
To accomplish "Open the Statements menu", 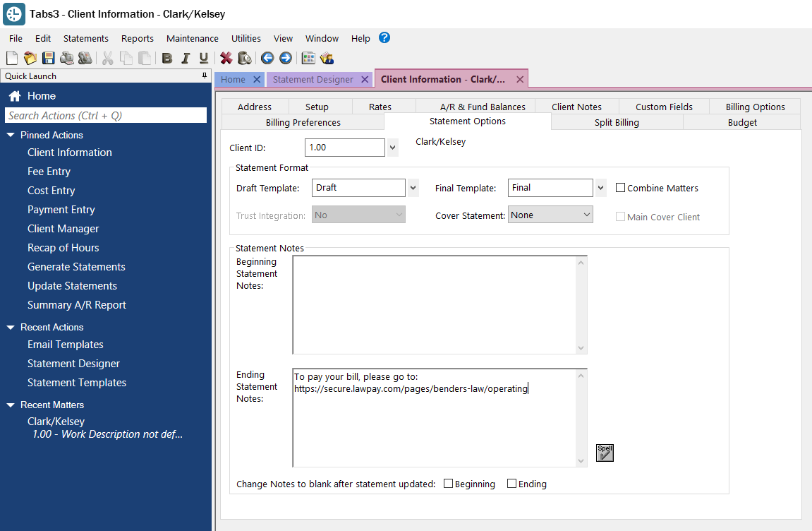I will [x=86, y=38].
